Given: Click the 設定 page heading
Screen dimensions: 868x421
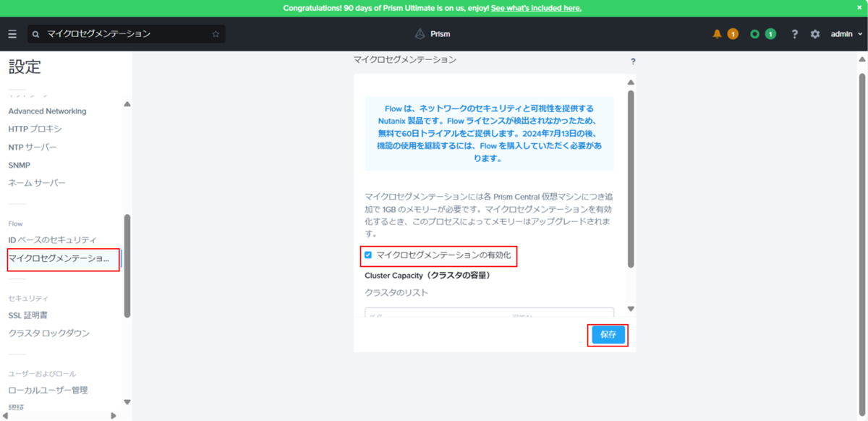Looking at the screenshot, I should pos(25,67).
